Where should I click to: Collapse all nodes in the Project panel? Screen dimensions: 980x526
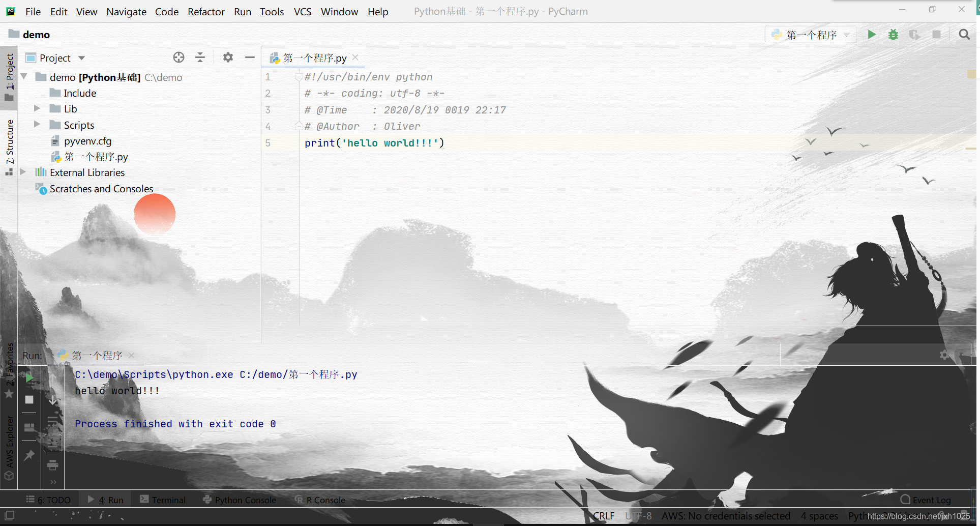tap(200, 57)
